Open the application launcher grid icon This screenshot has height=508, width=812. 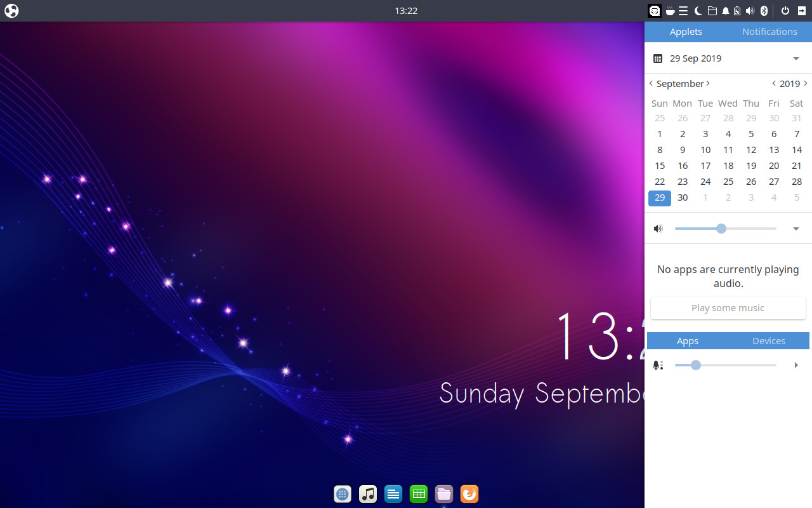(x=343, y=494)
